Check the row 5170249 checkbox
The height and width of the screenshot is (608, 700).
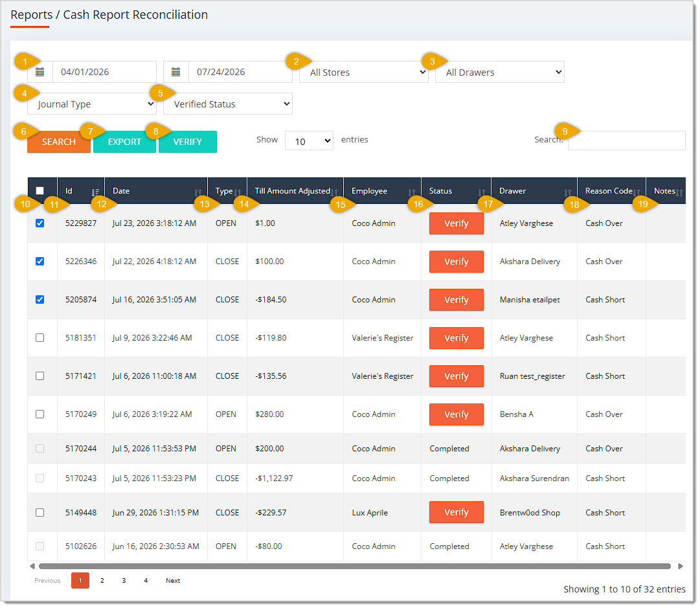40,414
